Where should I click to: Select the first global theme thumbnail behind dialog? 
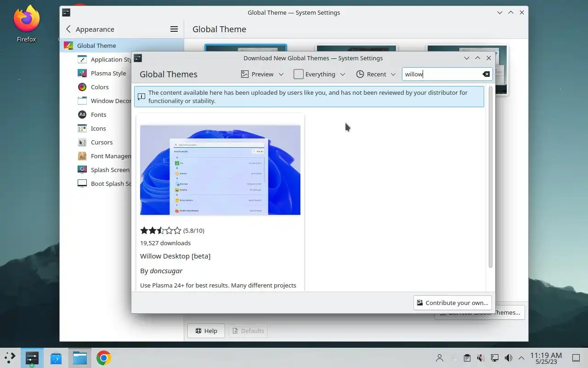246,47
